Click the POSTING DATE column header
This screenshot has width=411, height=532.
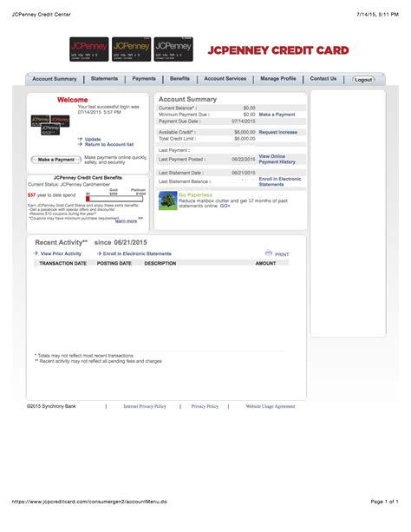click(114, 263)
